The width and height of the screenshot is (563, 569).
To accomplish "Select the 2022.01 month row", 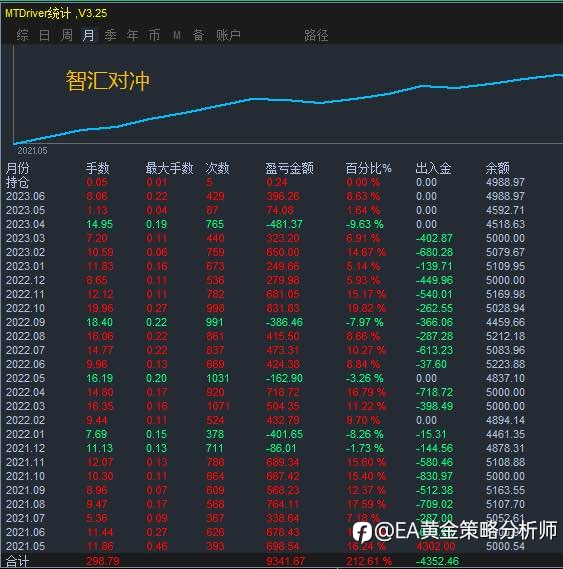I will pos(265,434).
